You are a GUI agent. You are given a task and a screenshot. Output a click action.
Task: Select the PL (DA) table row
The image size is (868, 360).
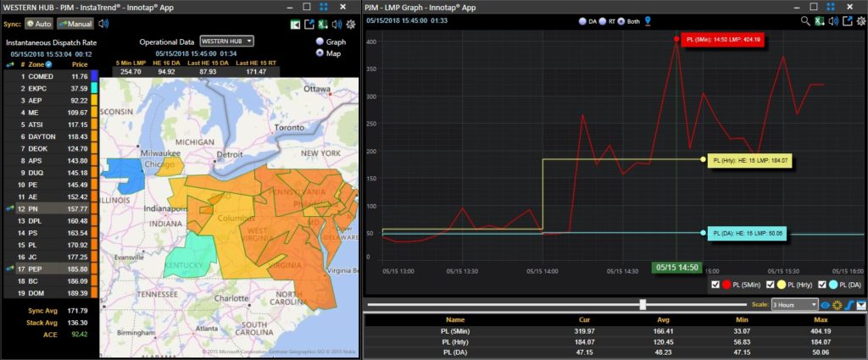pyautogui.click(x=615, y=353)
